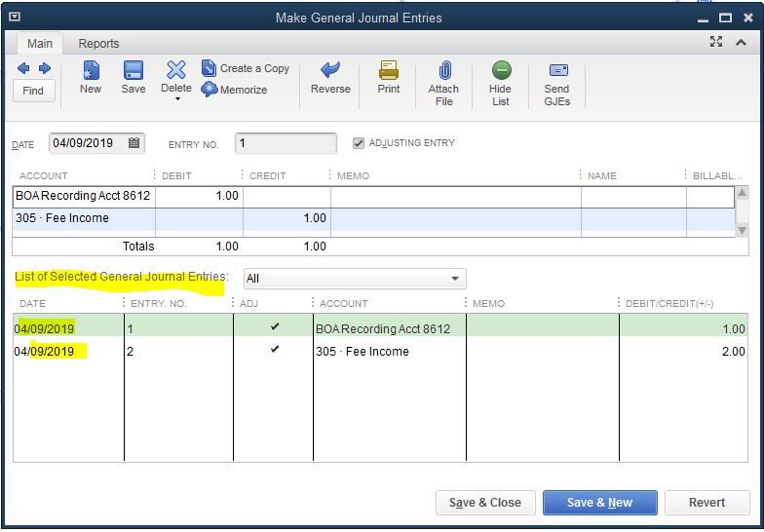
Task: Click the ENTRY. NO. column header
Action: (158, 304)
